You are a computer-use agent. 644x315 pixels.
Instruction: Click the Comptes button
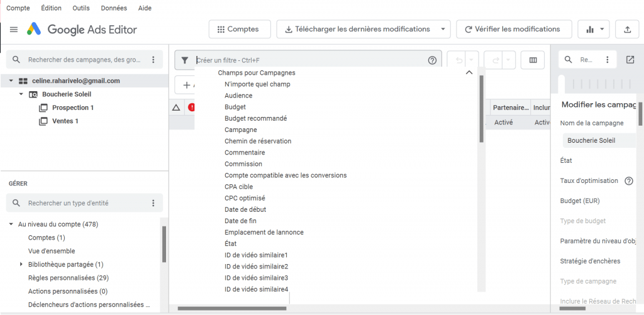pyautogui.click(x=240, y=29)
